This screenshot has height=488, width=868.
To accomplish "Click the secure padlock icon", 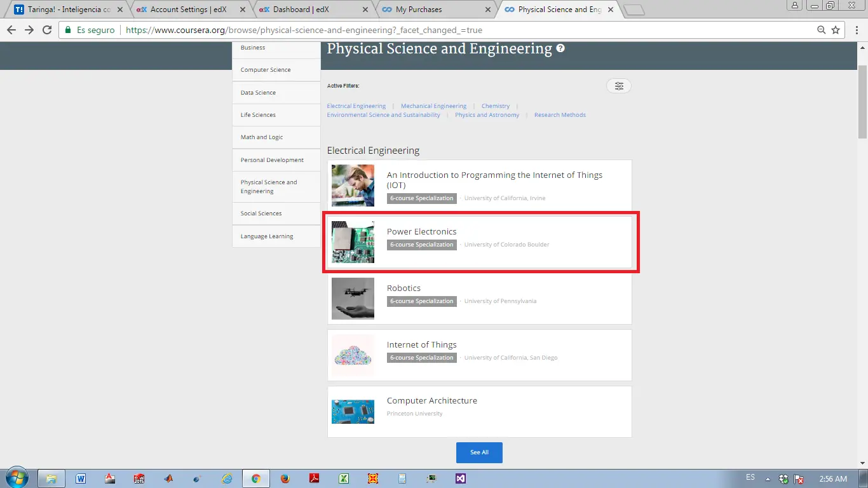I will pos(69,30).
